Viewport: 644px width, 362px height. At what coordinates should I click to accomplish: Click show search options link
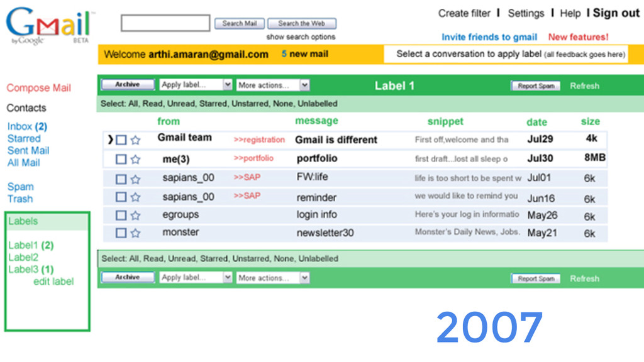coord(301,37)
